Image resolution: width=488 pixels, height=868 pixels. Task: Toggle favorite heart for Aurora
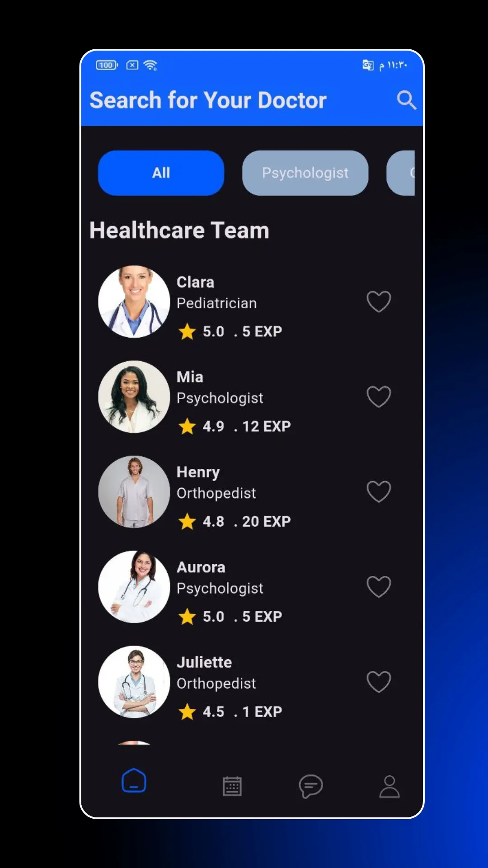pos(379,586)
